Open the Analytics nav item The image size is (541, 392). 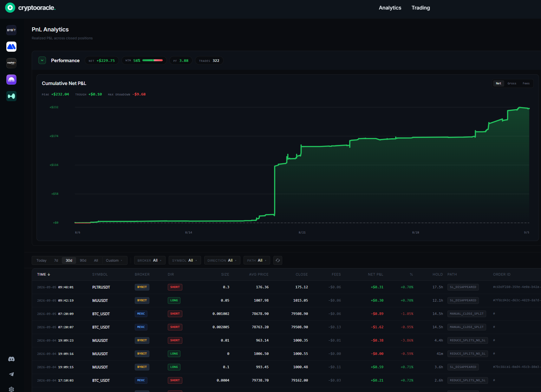[390, 8]
